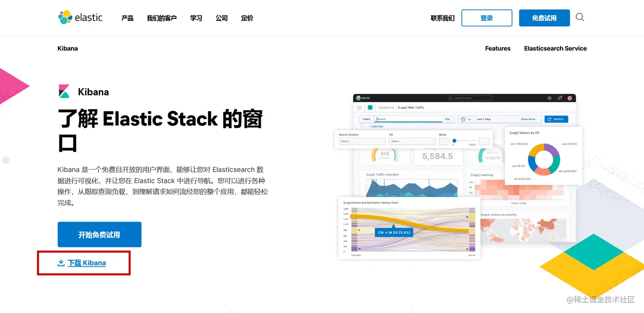Screen dimensions: 644x313
Task: Expand the time picker chevron in the preview
Action: tap(469, 119)
